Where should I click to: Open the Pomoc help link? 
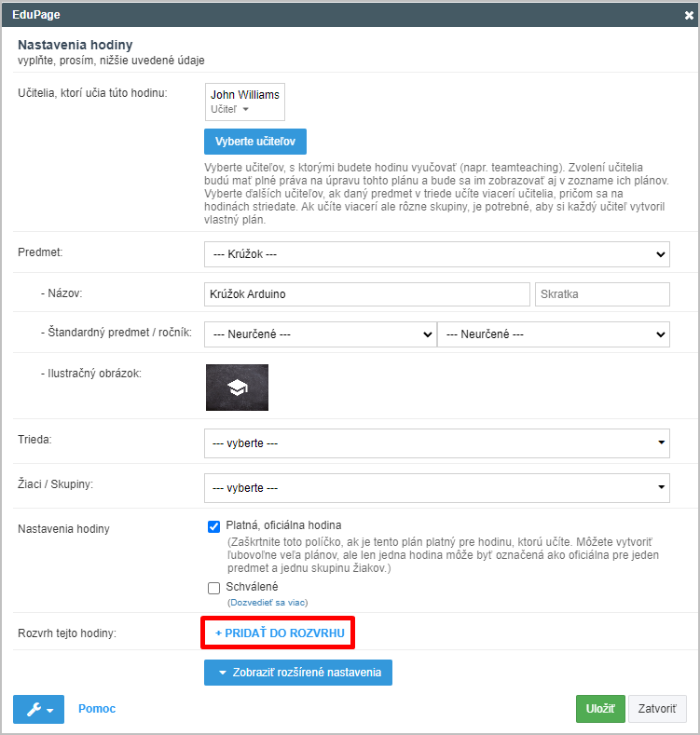97,709
